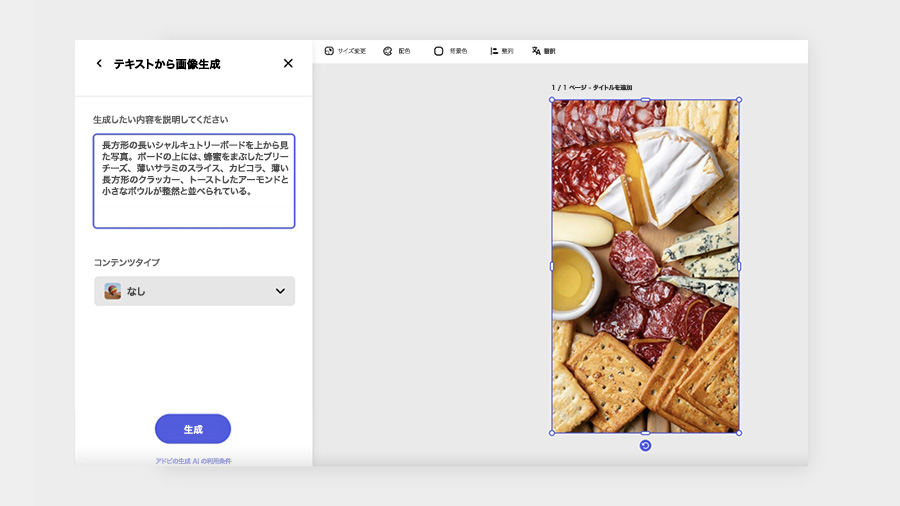Viewport: 900px width, 506px height.
Task: Close the テキストから画像生成 panel
Action: tap(288, 63)
